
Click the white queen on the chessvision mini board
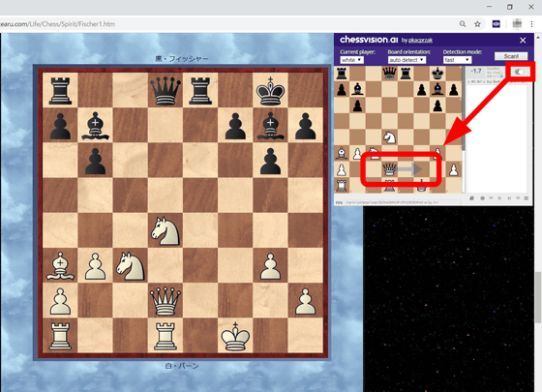point(389,169)
